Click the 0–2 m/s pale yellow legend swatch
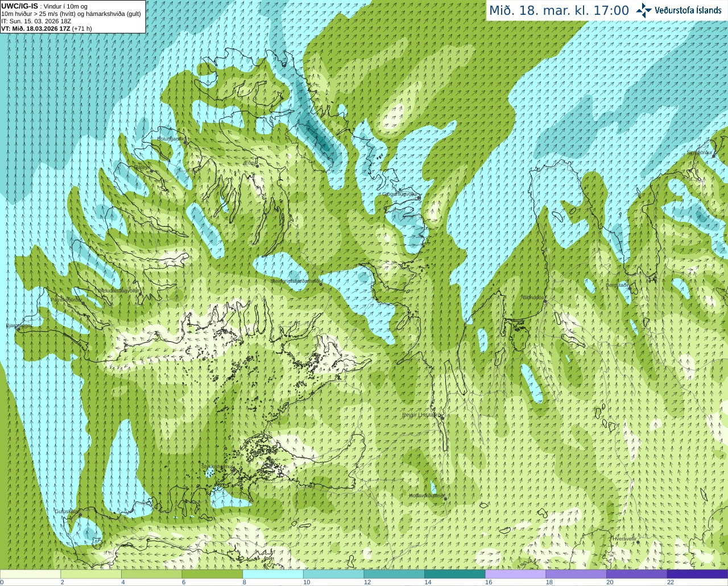Image resolution: width=728 pixels, height=586 pixels. (30, 574)
